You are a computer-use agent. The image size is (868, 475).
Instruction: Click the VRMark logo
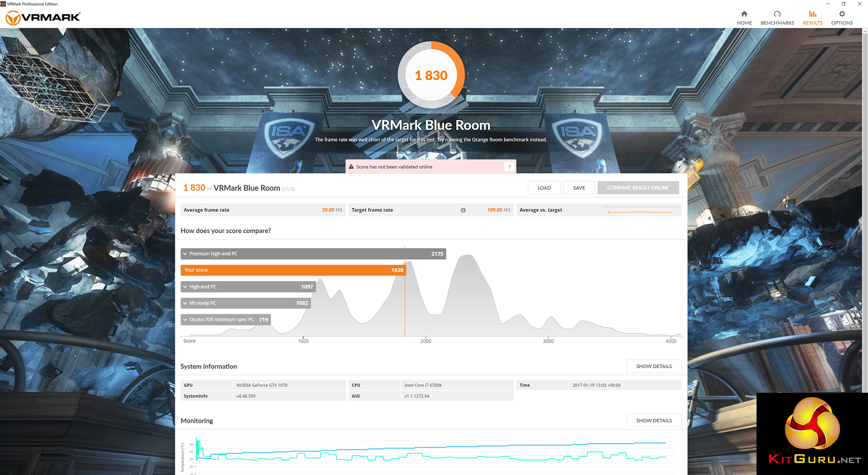point(43,18)
